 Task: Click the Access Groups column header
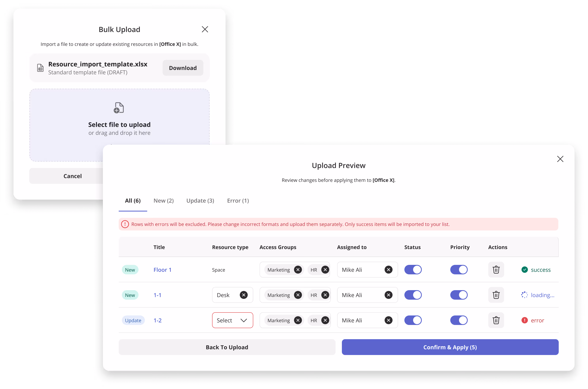[278, 247]
